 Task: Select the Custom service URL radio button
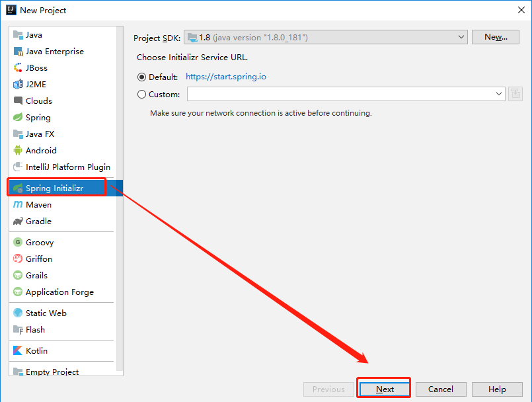pyautogui.click(x=141, y=94)
